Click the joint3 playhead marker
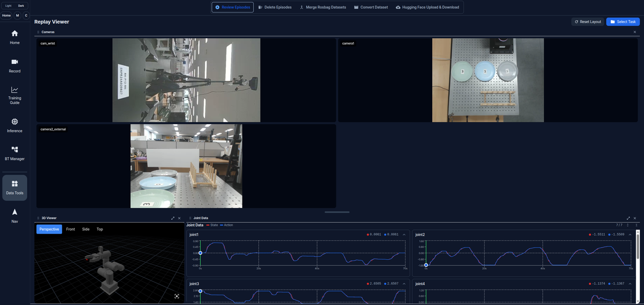Viewport: 644px width, 305px height. (x=200, y=291)
